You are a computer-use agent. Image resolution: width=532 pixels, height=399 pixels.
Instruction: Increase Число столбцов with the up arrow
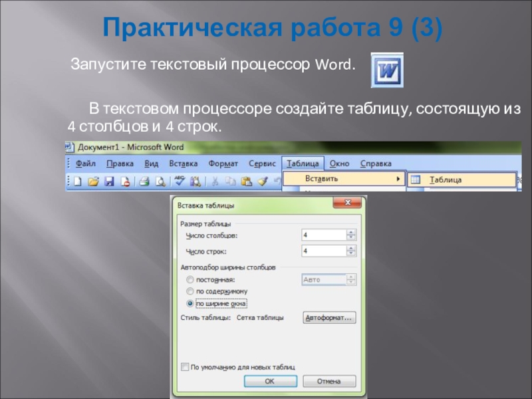click(x=351, y=232)
